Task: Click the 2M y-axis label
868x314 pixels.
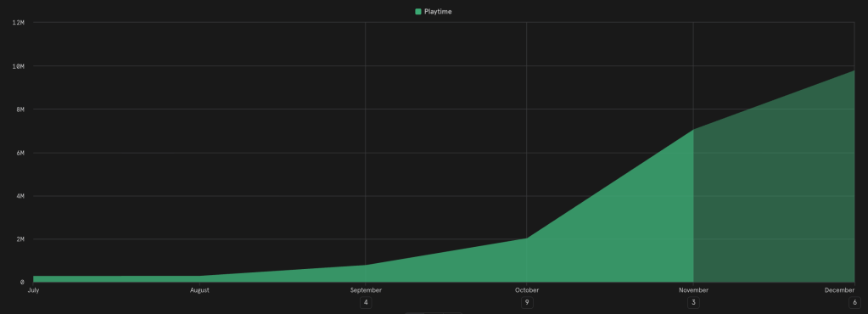Action: point(20,239)
